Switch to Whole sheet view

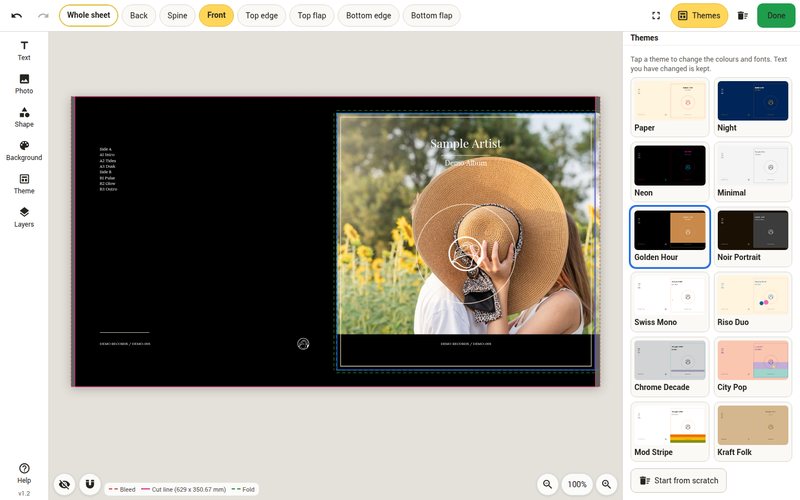pyautogui.click(x=88, y=15)
